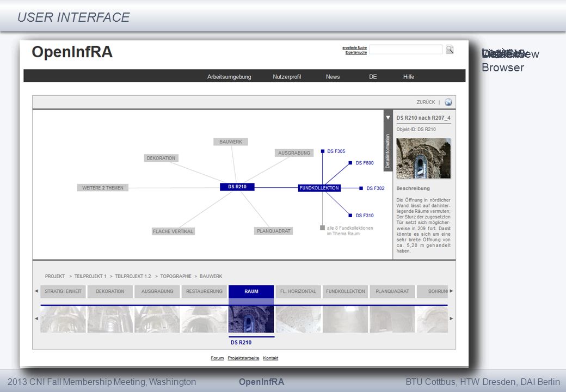Image resolution: width=566 pixels, height=392 pixels.
Task: Click ZURÜCK to go back
Action: [426, 102]
